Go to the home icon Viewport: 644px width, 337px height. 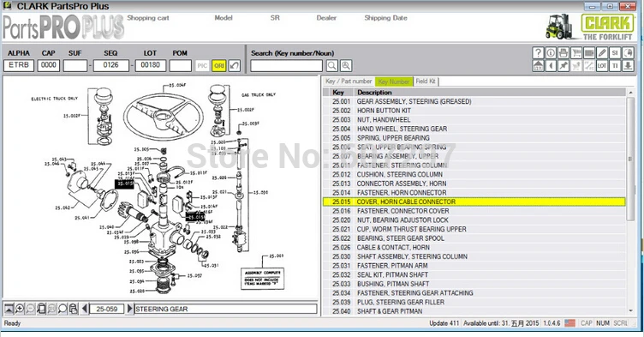(538, 66)
